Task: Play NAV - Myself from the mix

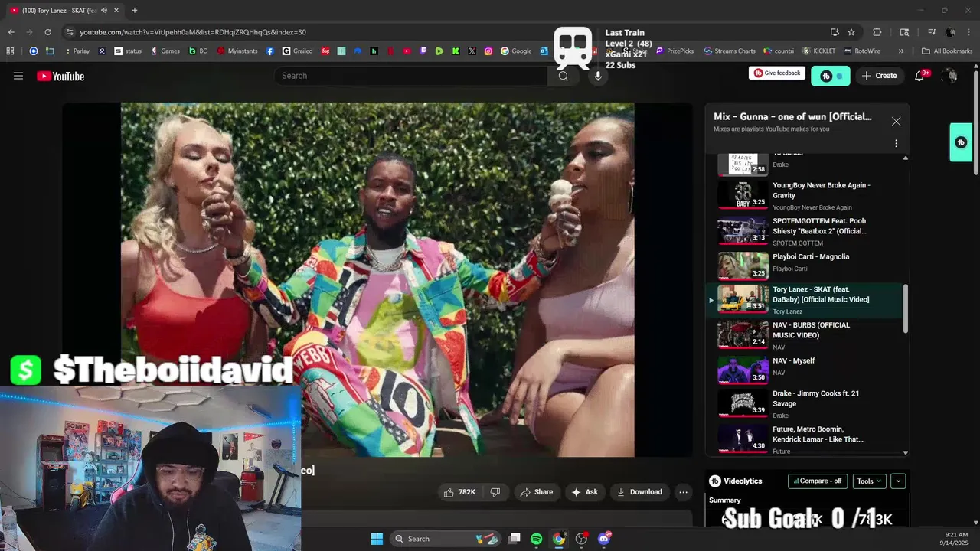Action: (x=805, y=369)
